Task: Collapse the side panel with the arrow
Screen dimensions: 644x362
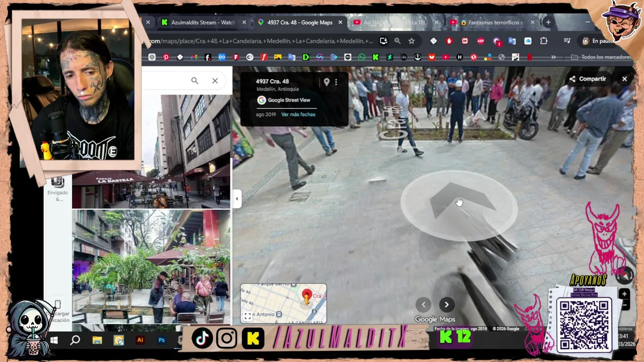Action: 236,199
